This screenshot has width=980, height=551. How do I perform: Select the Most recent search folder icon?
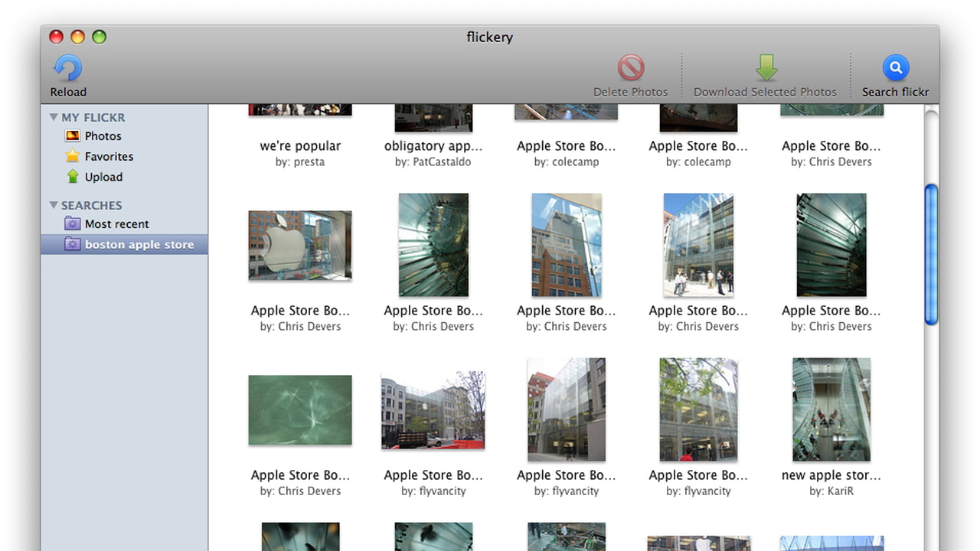[73, 223]
